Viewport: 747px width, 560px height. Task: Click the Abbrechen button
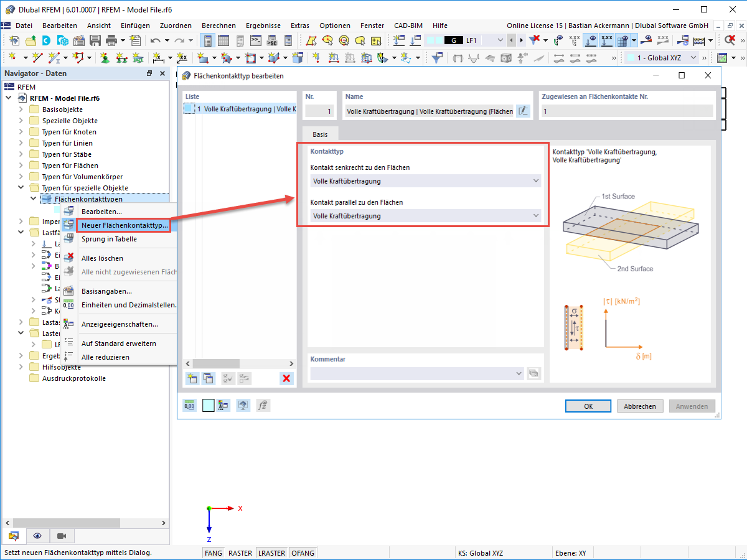click(x=640, y=406)
